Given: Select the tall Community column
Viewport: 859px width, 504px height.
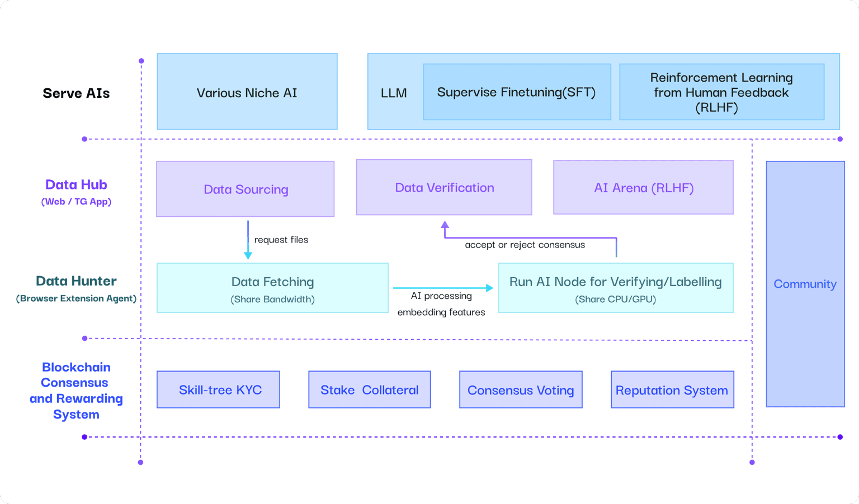Looking at the screenshot, I should tap(805, 284).
